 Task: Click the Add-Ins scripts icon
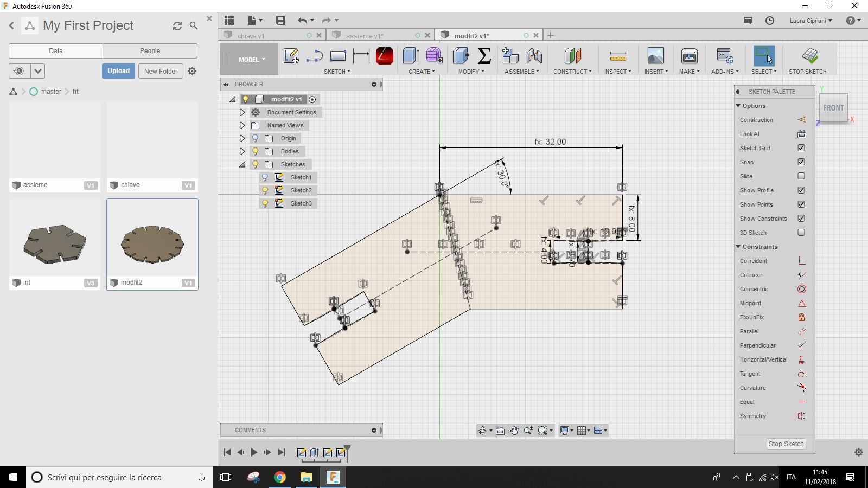point(725,56)
